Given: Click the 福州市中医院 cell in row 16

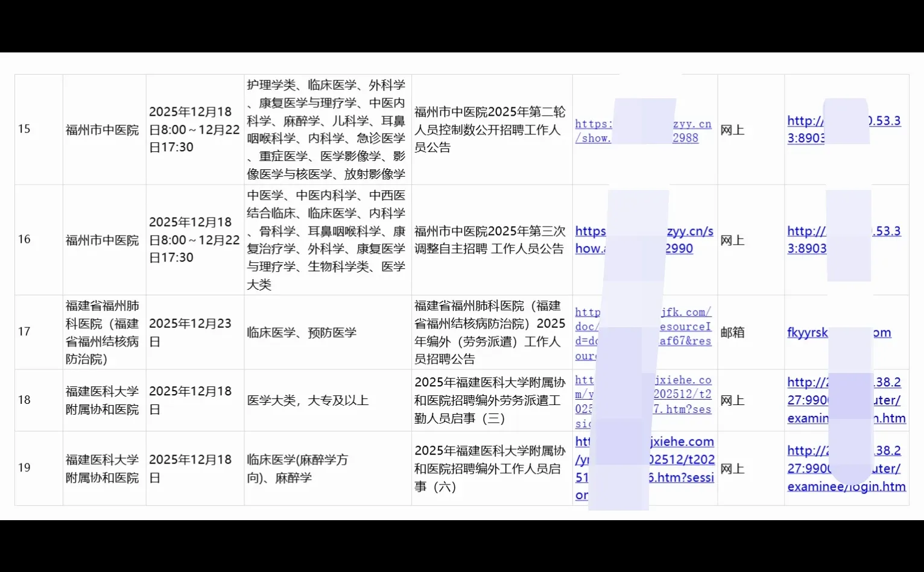Looking at the screenshot, I should pyautogui.click(x=104, y=239).
